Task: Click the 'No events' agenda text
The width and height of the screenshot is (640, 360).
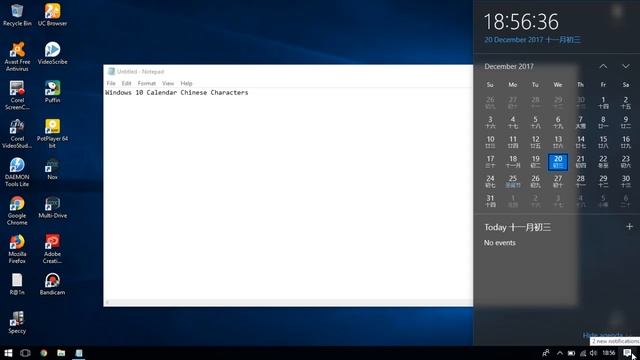Action: (500, 242)
